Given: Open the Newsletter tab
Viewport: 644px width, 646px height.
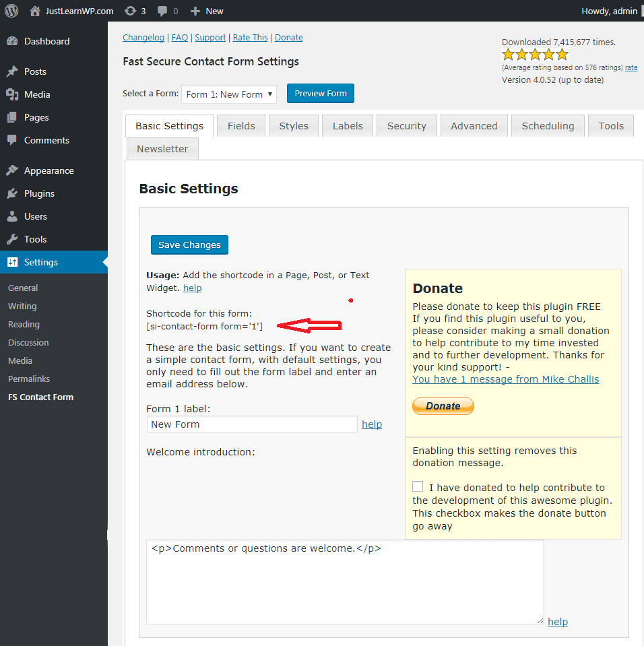Looking at the screenshot, I should pyautogui.click(x=162, y=149).
